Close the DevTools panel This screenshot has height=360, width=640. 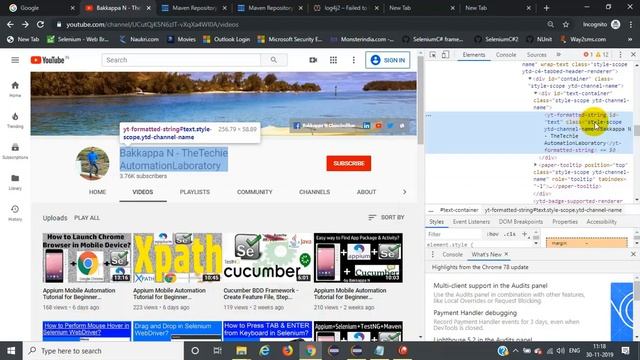click(x=633, y=54)
